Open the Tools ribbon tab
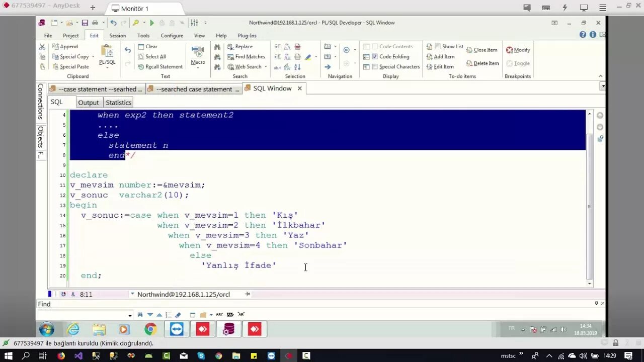The height and width of the screenshot is (362, 644). [x=143, y=36]
